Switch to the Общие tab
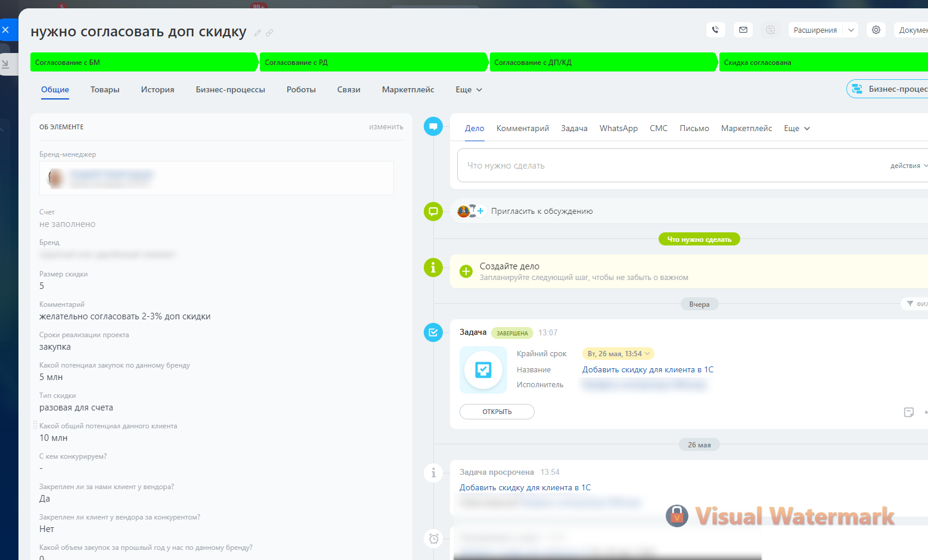Image resolution: width=928 pixels, height=560 pixels. [55, 89]
